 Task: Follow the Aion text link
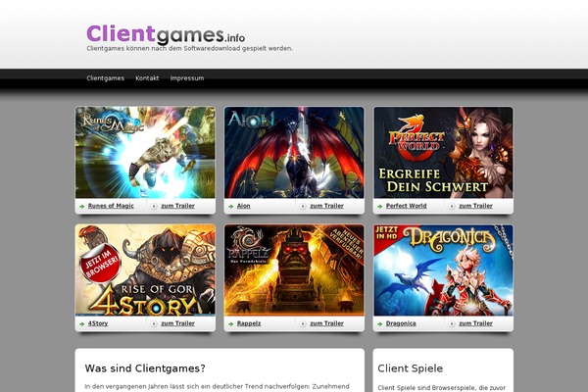(243, 206)
